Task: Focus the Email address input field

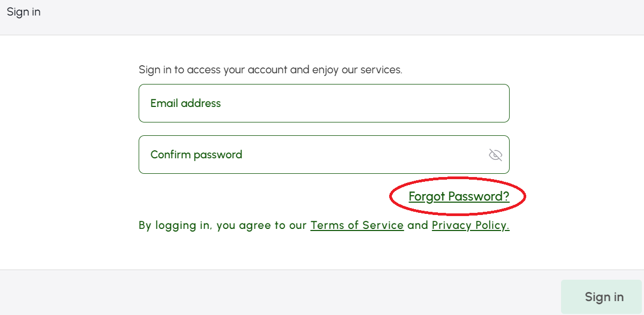Action: coord(324,103)
